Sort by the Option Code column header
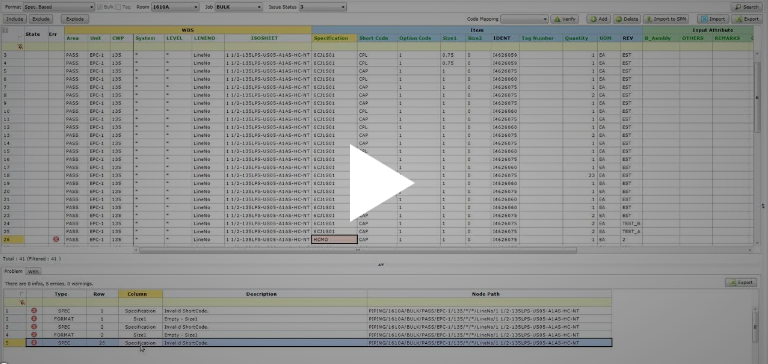768x364 pixels. click(418, 38)
